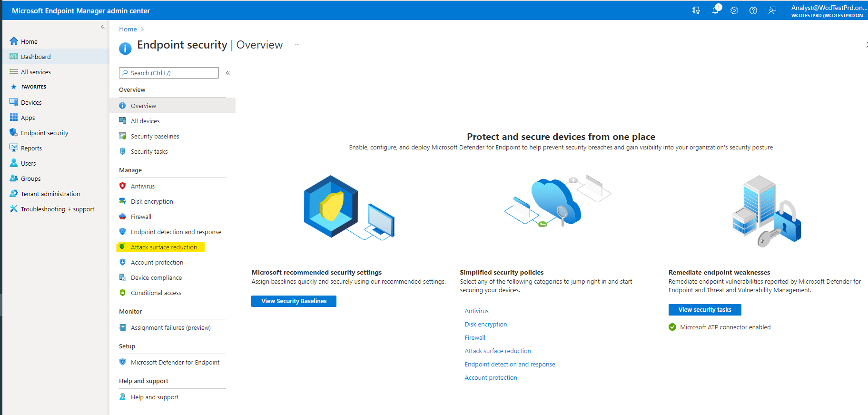The width and height of the screenshot is (868, 415).
Task: Open the ellipsis menu beside Overview title
Action: click(298, 45)
